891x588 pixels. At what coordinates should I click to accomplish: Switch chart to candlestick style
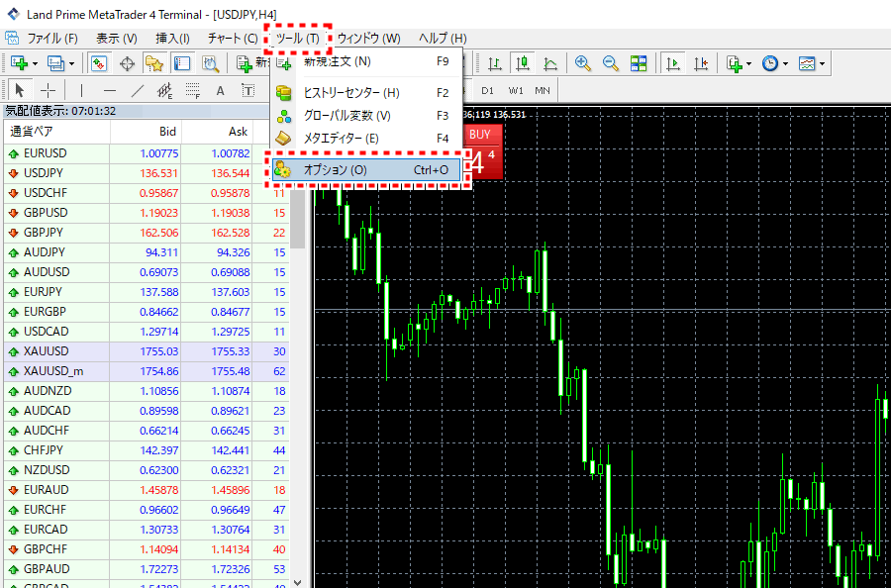tap(523, 63)
